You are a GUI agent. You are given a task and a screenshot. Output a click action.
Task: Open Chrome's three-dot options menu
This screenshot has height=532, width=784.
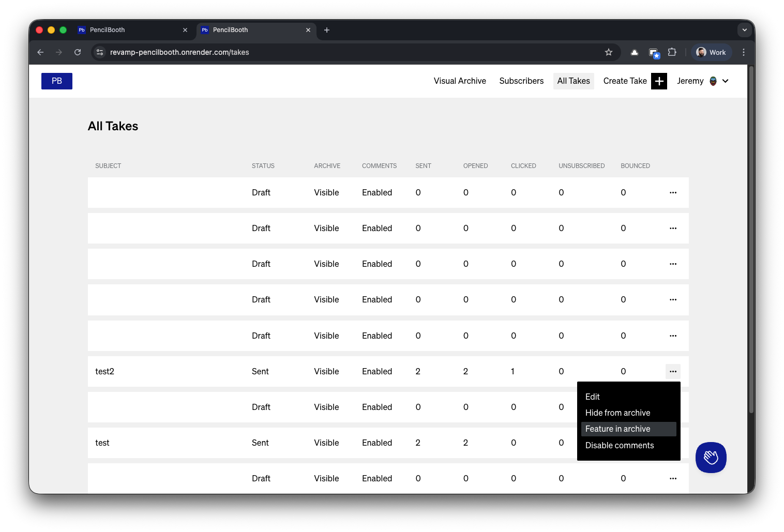click(744, 52)
